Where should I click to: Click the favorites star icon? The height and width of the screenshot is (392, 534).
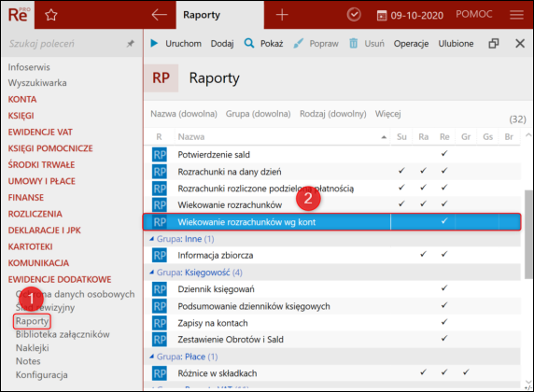tap(51, 15)
